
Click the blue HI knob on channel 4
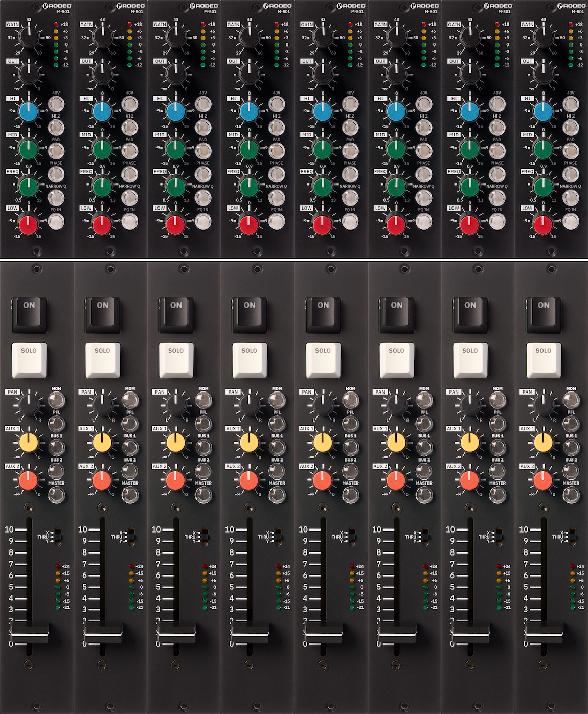249,111
